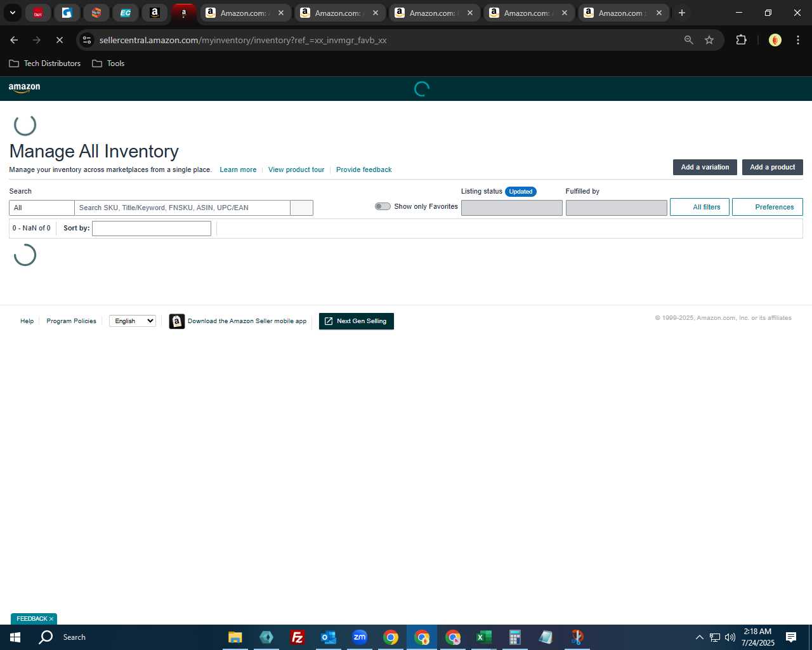812x650 pixels.
Task: Click the Seller Central URL address bar
Action: coord(243,40)
